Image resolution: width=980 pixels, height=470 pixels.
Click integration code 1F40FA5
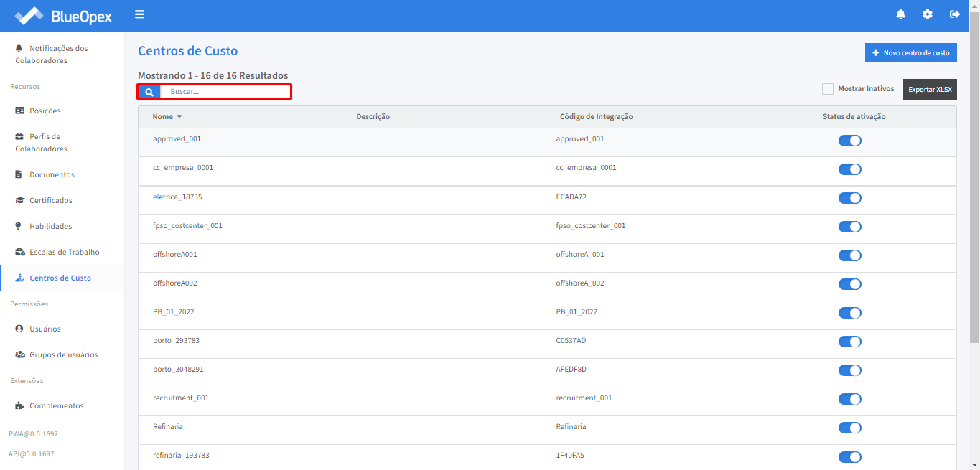570,455
